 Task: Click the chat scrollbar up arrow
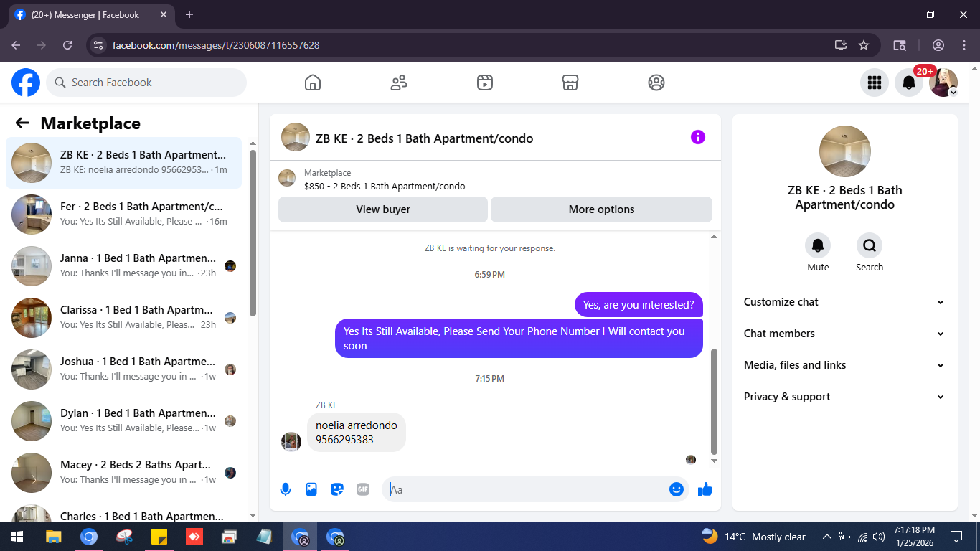[714, 237]
